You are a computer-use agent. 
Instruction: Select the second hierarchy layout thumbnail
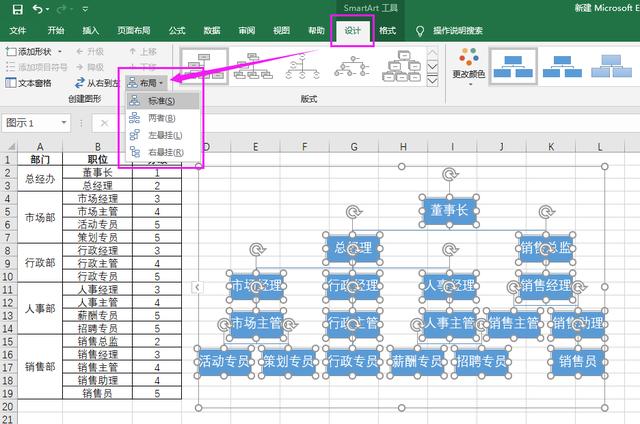pyautogui.click(x=253, y=66)
